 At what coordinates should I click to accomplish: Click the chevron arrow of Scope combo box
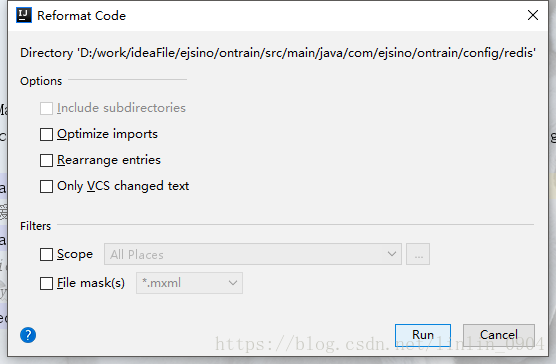tap(392, 254)
